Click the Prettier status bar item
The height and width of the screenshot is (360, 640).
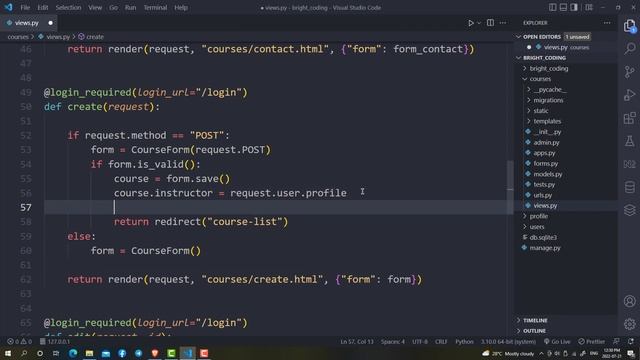591,341
